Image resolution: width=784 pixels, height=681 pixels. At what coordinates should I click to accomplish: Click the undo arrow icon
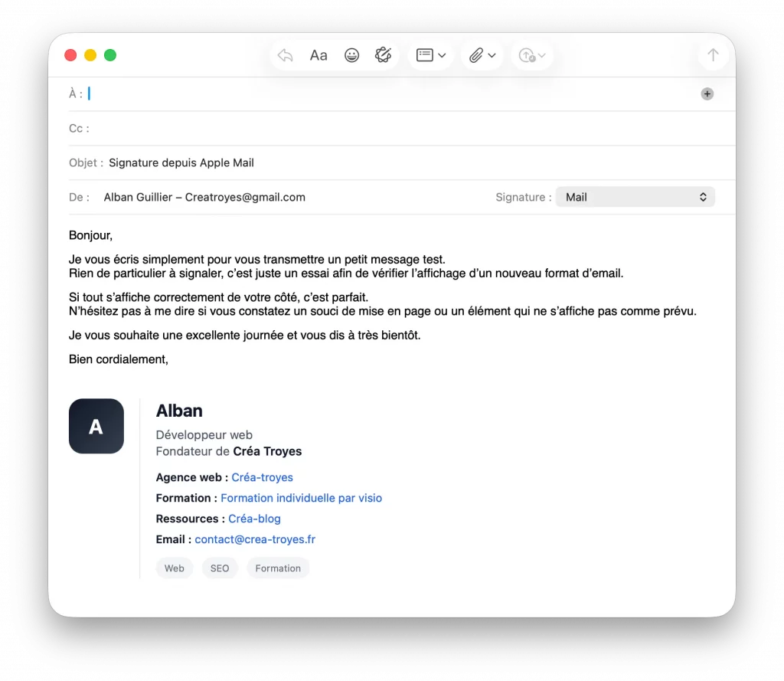click(x=285, y=54)
